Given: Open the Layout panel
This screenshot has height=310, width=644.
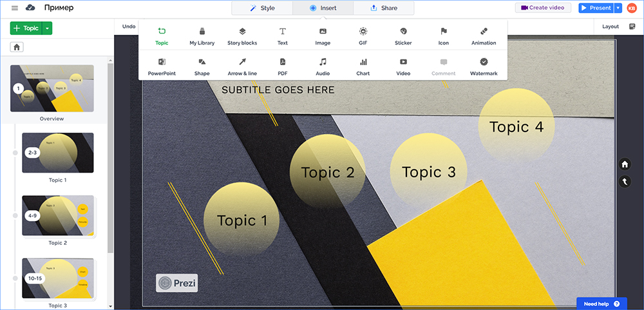Looking at the screenshot, I should tap(610, 26).
